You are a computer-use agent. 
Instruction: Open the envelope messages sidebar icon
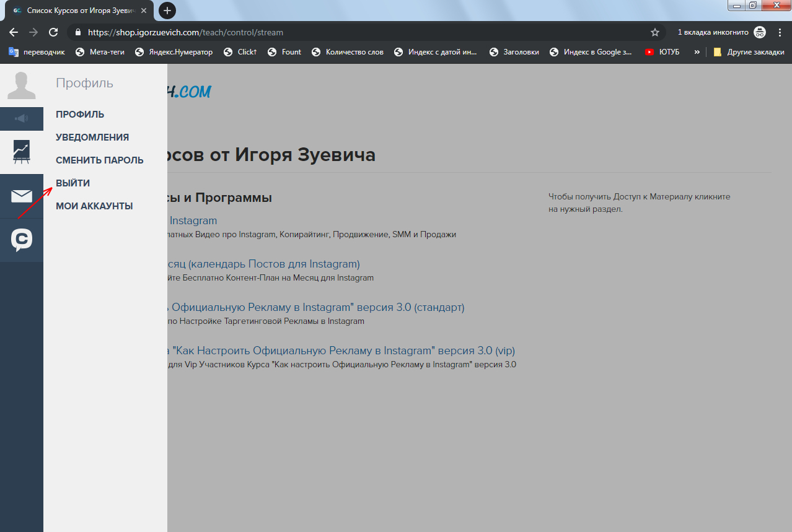(x=22, y=196)
